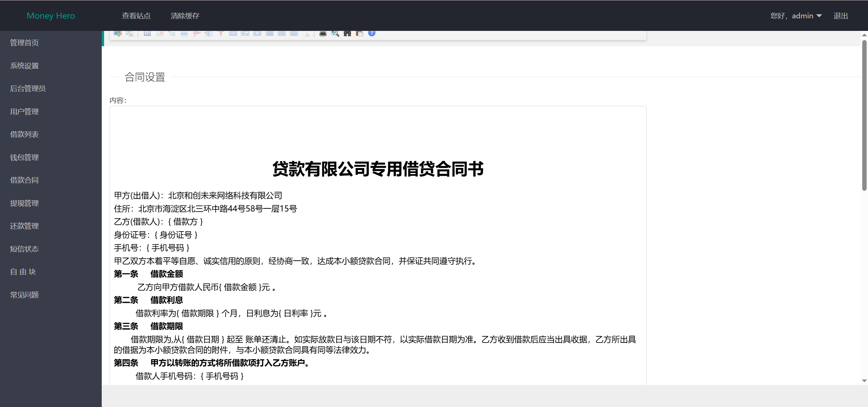Screen dimensions: 868x407
Task: Click the scrollbar down arrow
Action: pyautogui.click(x=864, y=381)
